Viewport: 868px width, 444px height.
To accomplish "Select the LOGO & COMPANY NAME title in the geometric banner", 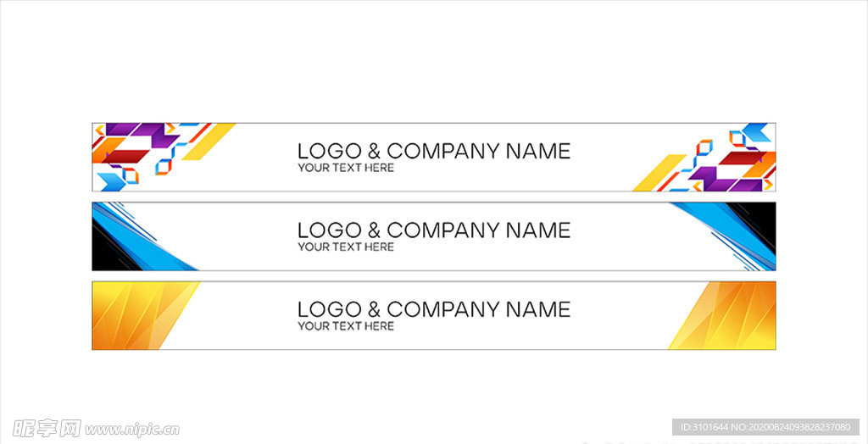I will (x=434, y=151).
